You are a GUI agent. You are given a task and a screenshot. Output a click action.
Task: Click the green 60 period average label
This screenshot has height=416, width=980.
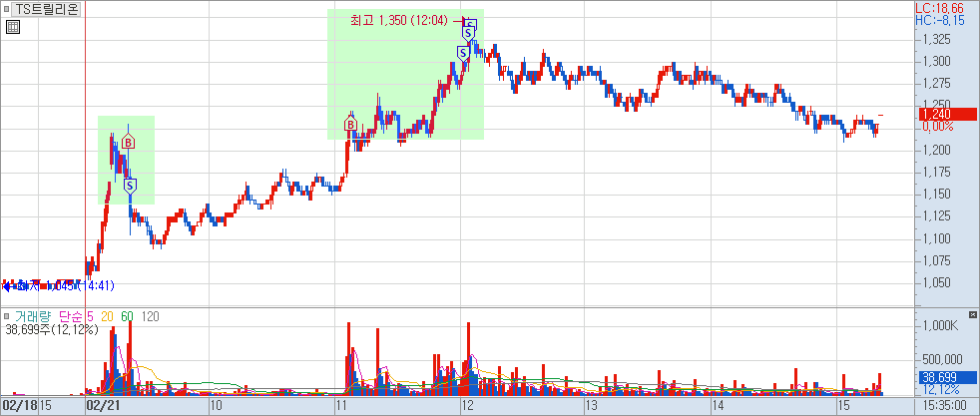point(127,316)
